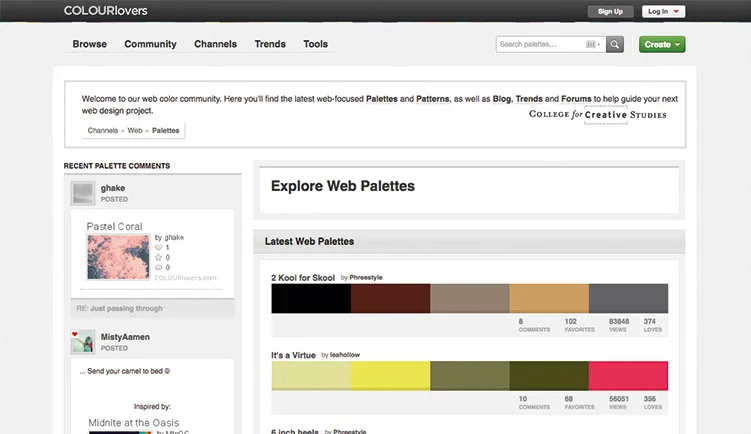The width and height of the screenshot is (751, 434).
Task: Open the Browse menu
Action: point(90,44)
